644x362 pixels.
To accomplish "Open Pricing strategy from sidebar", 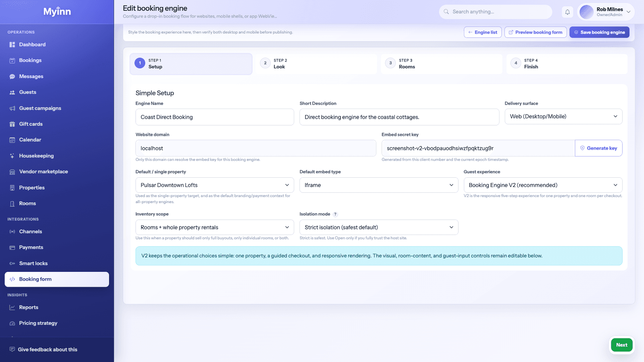I will click(57, 323).
